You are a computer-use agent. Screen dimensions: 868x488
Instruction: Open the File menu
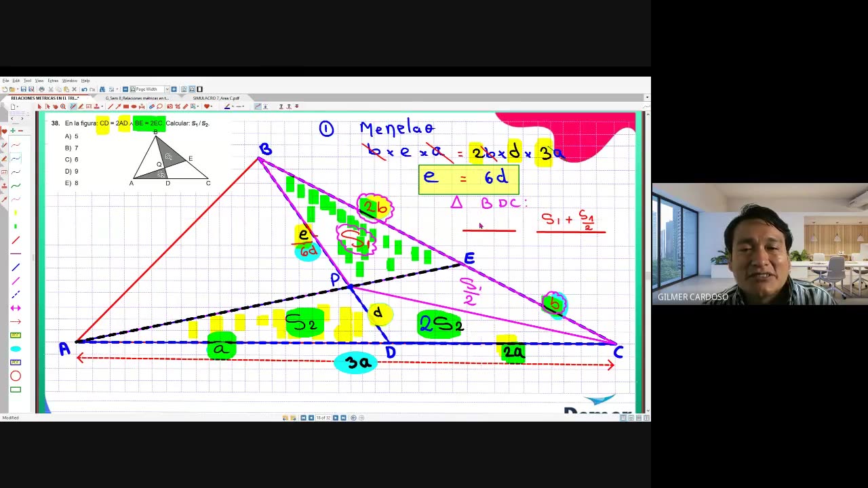5,81
